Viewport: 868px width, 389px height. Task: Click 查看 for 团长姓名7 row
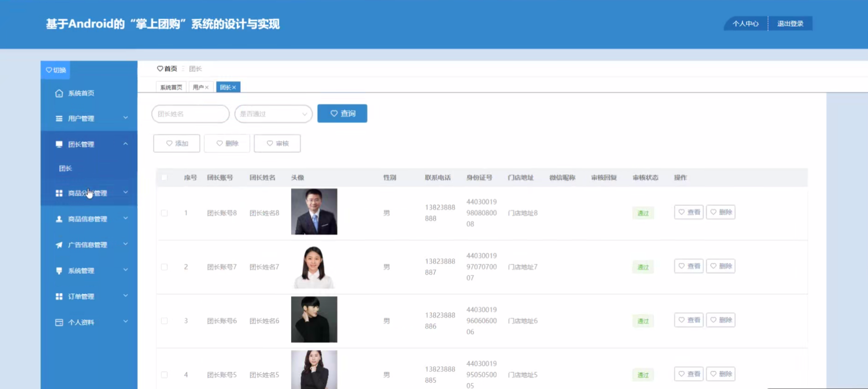689,266
